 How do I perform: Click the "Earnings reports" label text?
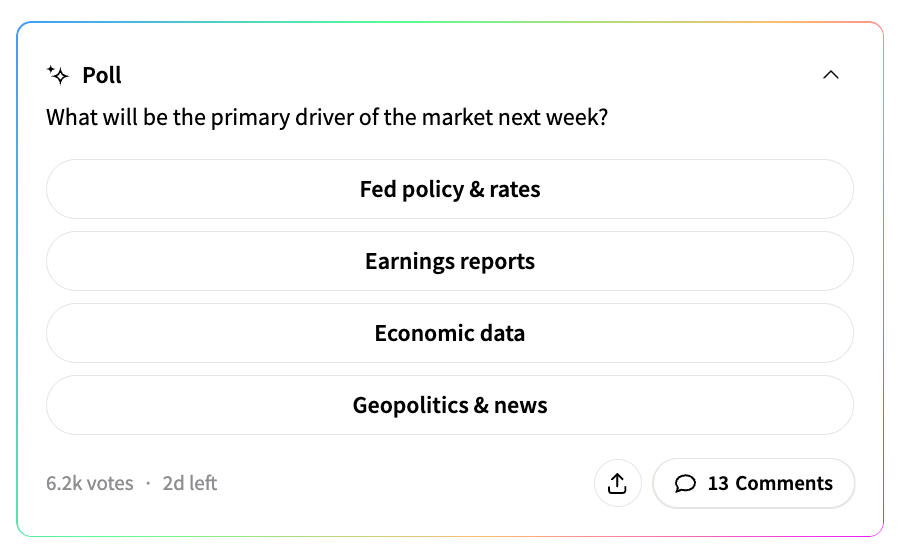(x=450, y=261)
